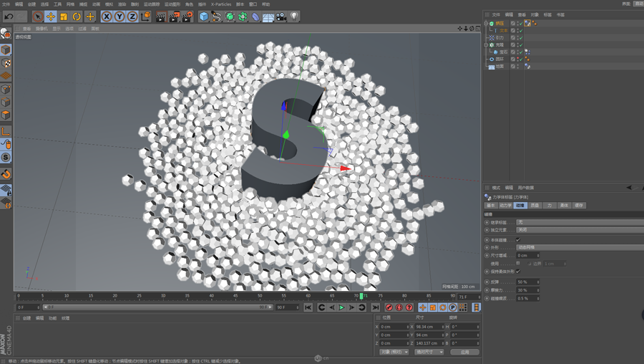The height and width of the screenshot is (364, 644).
Task: Open the floor environment grid icon
Action: 268,17
